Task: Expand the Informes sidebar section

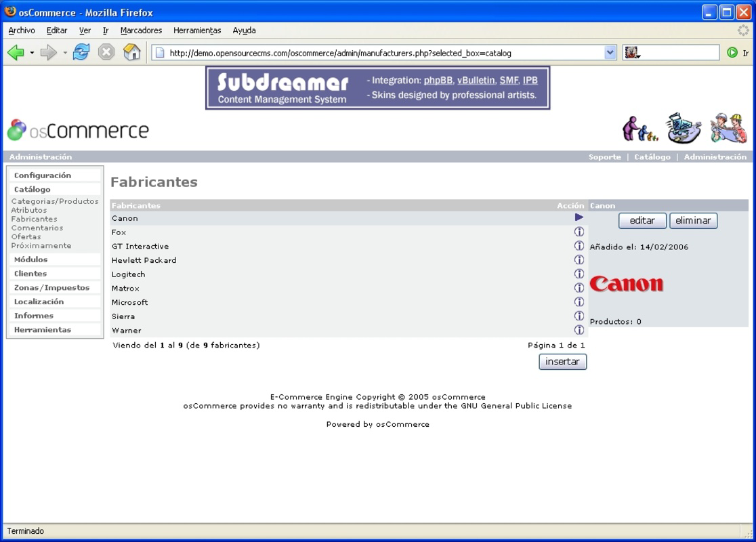Action: coord(34,315)
